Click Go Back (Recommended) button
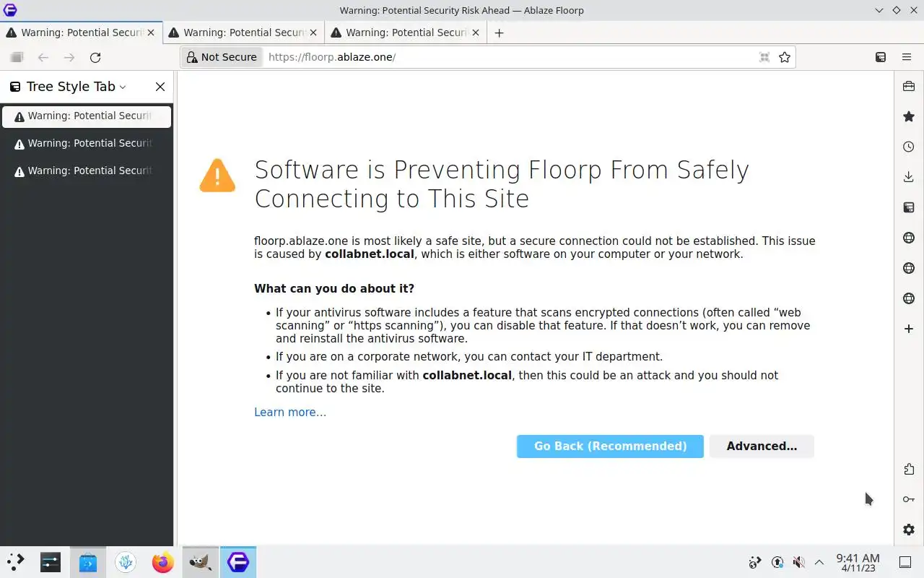Image resolution: width=924 pixels, height=578 pixels. [610, 447]
